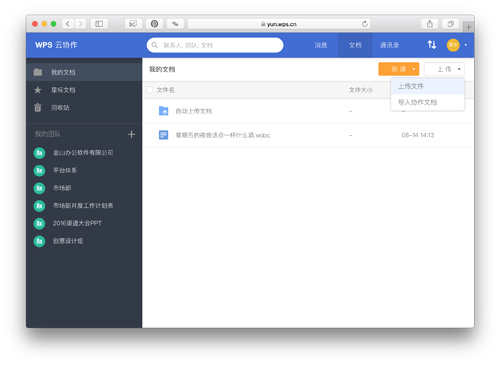Screen dimensions: 500x365
Task: Click the search field in header
Action: tap(215, 45)
